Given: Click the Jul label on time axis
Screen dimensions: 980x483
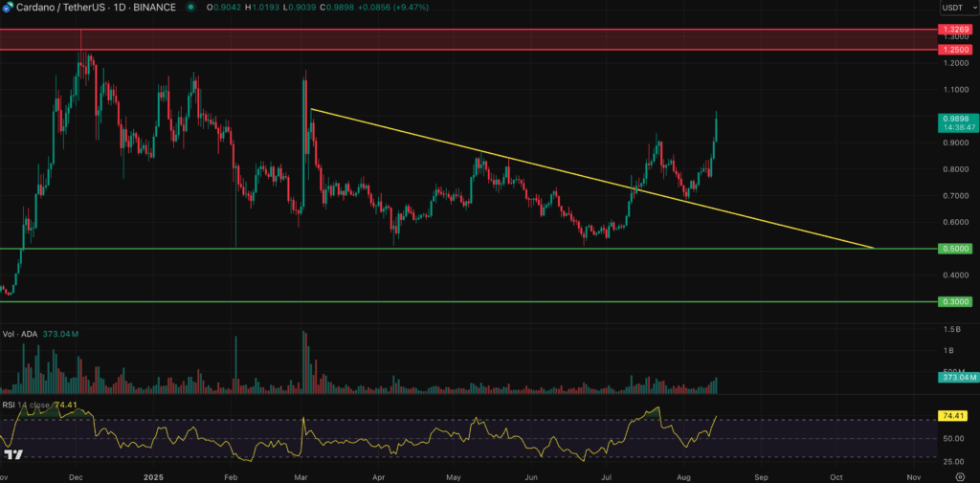Looking at the screenshot, I should (x=608, y=476).
